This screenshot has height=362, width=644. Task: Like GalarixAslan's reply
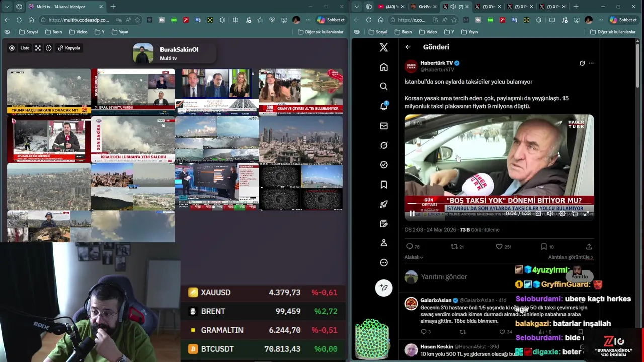tap(505, 332)
